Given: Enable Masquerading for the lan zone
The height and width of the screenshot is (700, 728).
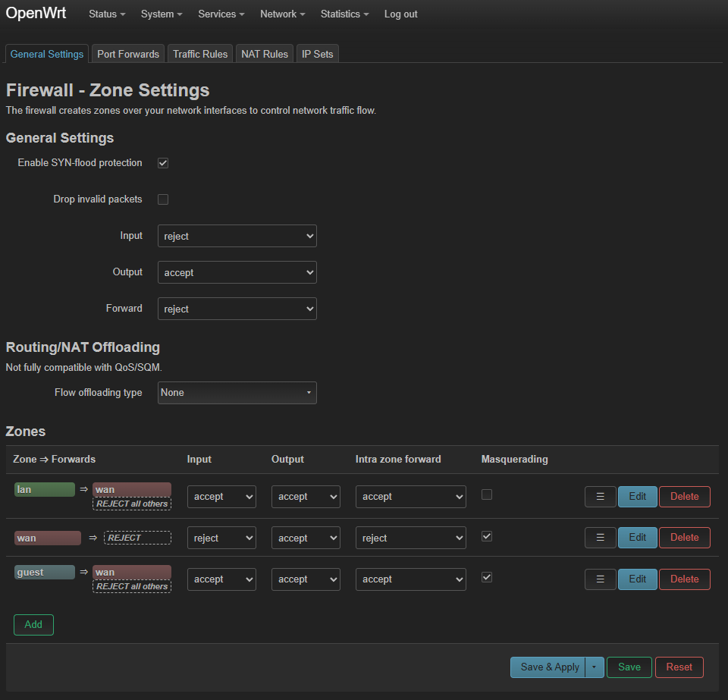Looking at the screenshot, I should 486,493.
